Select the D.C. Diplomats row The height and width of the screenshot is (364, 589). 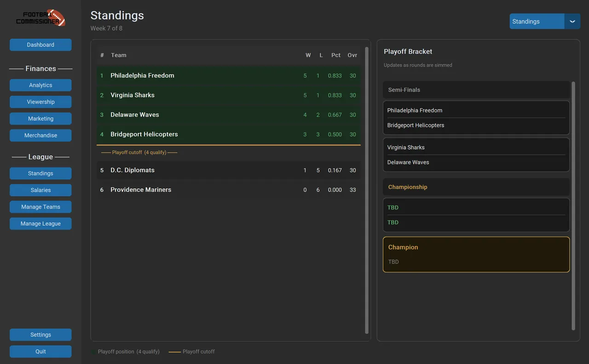[x=228, y=170]
